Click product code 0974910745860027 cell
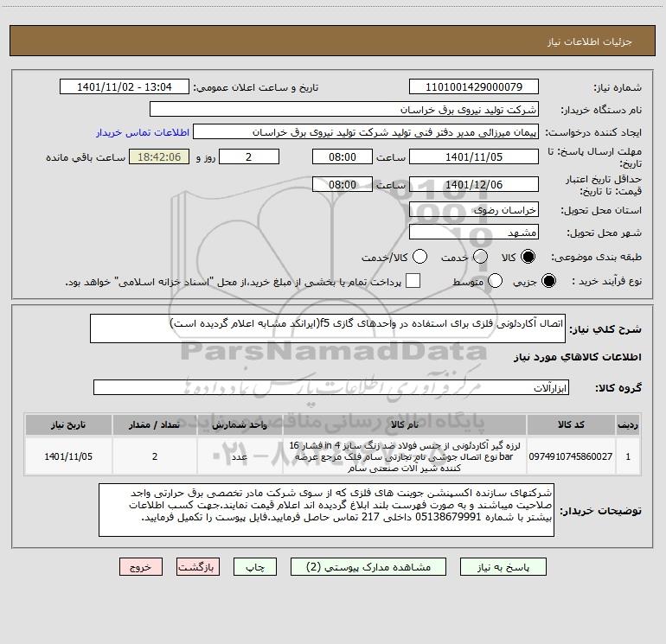This screenshot has height=644, width=666. click(571, 456)
